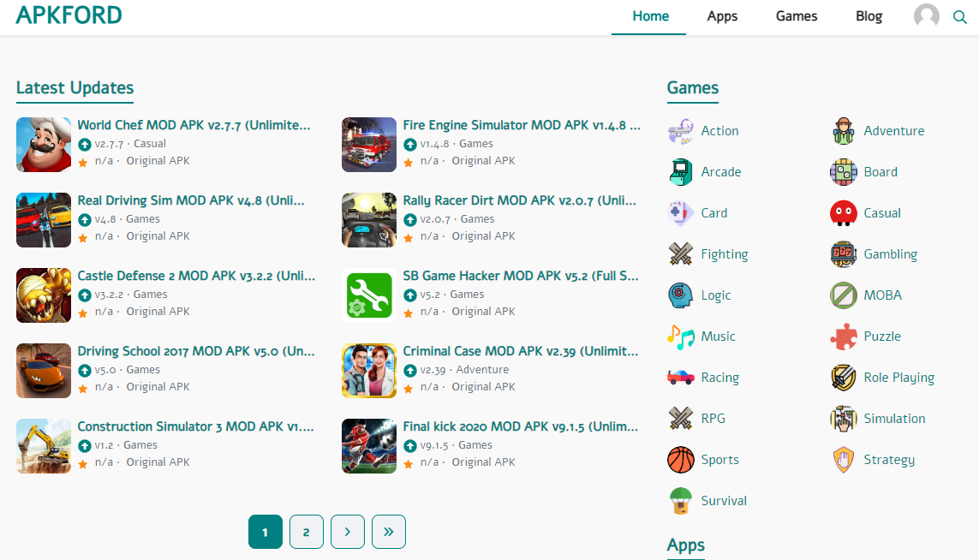Click the Casual red ghost icon
The height and width of the screenshot is (560, 979).
point(844,213)
